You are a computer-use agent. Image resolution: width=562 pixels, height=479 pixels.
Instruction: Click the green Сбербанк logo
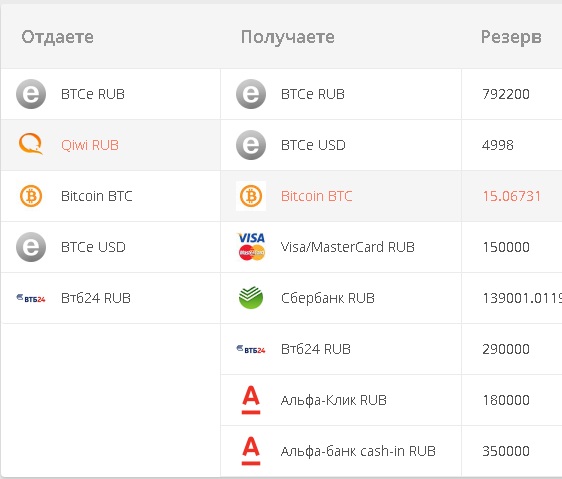click(x=251, y=298)
